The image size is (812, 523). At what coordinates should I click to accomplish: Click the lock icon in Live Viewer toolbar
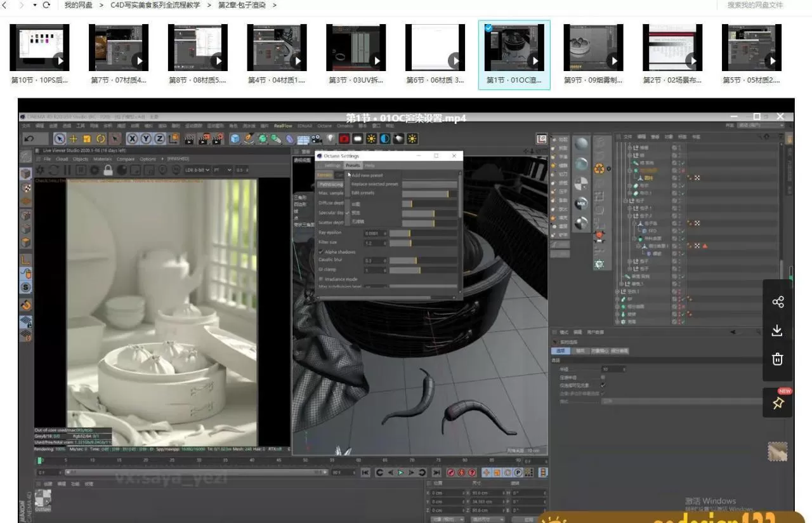108,170
